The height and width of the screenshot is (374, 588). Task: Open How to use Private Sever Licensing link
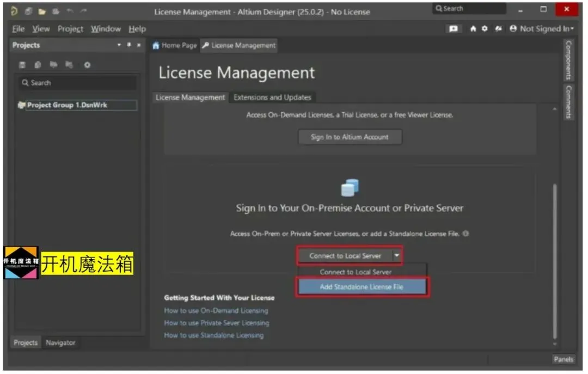216,323
